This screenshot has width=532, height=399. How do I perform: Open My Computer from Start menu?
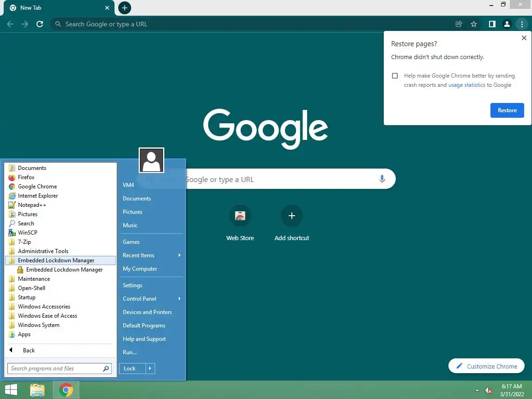pyautogui.click(x=151, y=269)
